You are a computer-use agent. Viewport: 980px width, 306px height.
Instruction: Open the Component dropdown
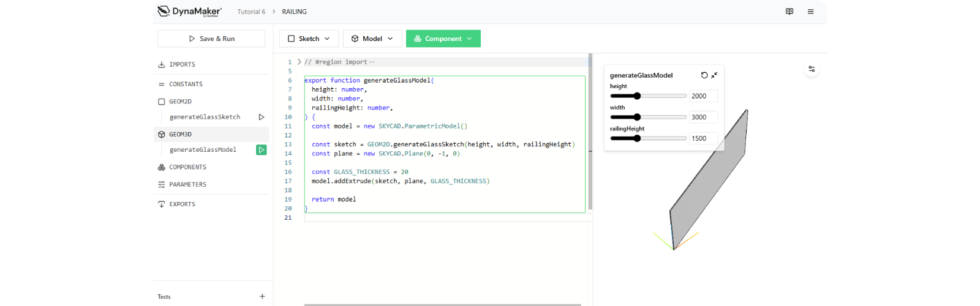443,39
